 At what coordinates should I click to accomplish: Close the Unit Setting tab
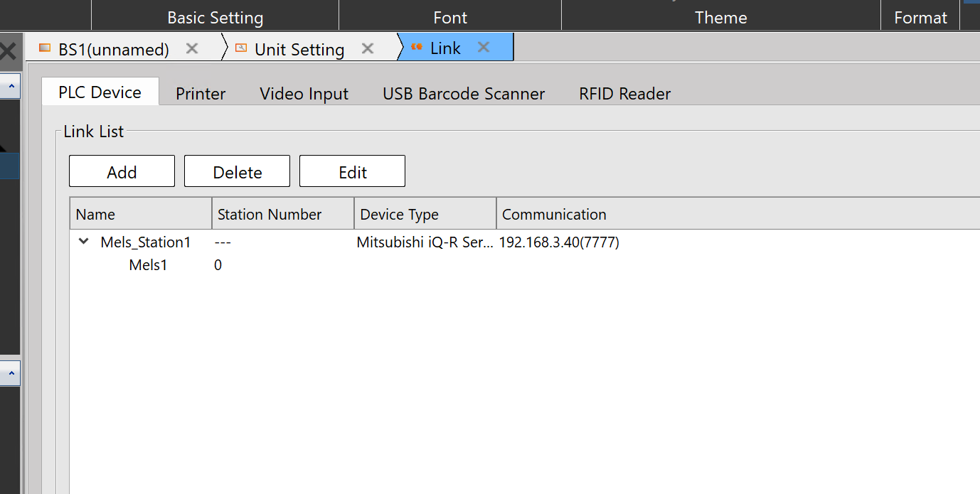(368, 48)
